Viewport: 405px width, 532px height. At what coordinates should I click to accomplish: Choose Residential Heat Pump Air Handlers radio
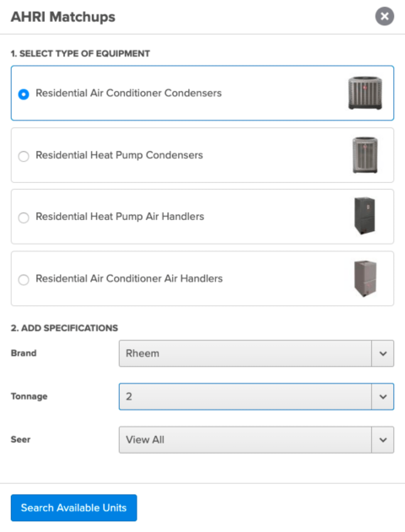24,218
